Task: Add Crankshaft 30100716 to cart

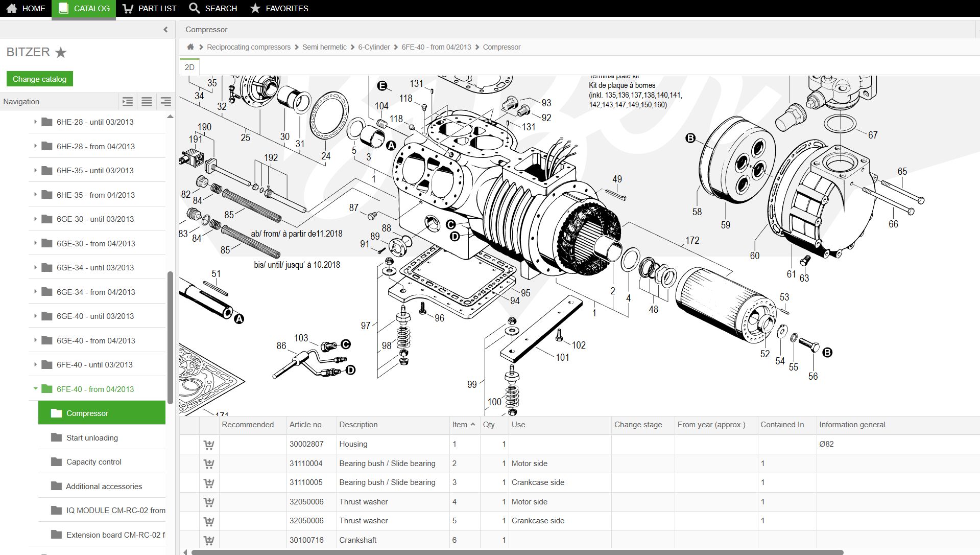Action: coord(209,540)
